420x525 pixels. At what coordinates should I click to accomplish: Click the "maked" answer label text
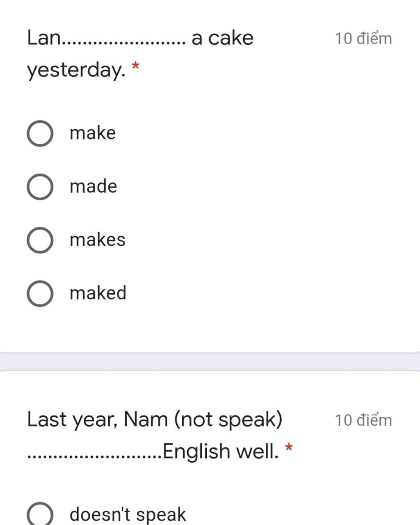98,293
